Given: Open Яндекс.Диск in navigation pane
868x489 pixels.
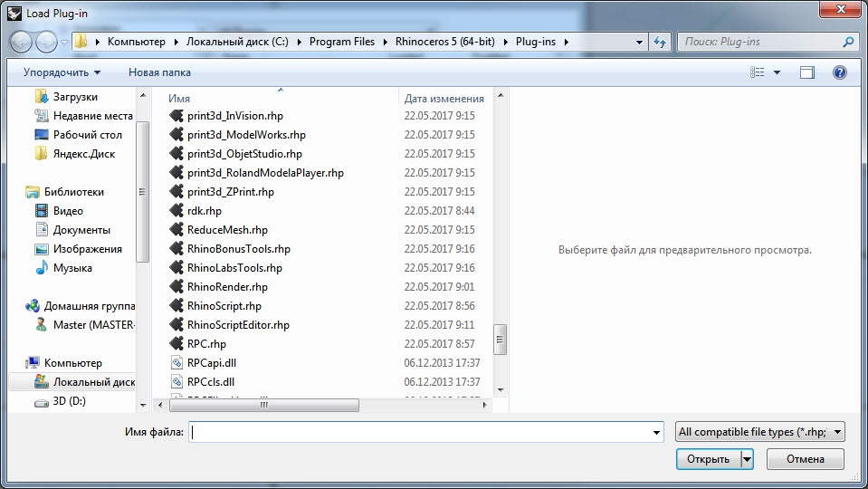Looking at the screenshot, I should 75,154.
